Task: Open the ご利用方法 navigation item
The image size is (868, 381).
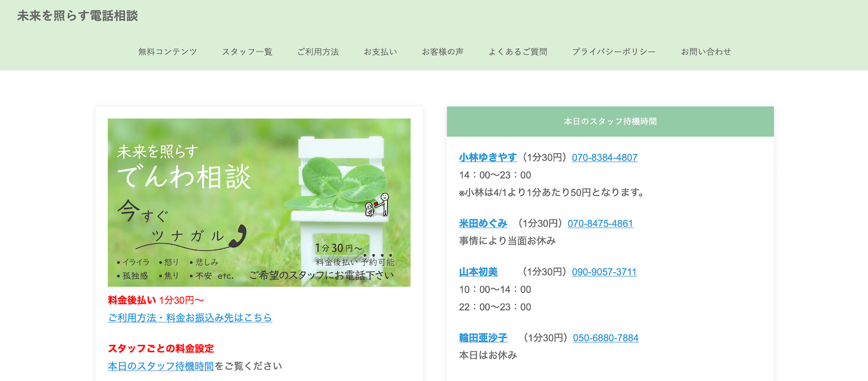Action: click(x=318, y=52)
